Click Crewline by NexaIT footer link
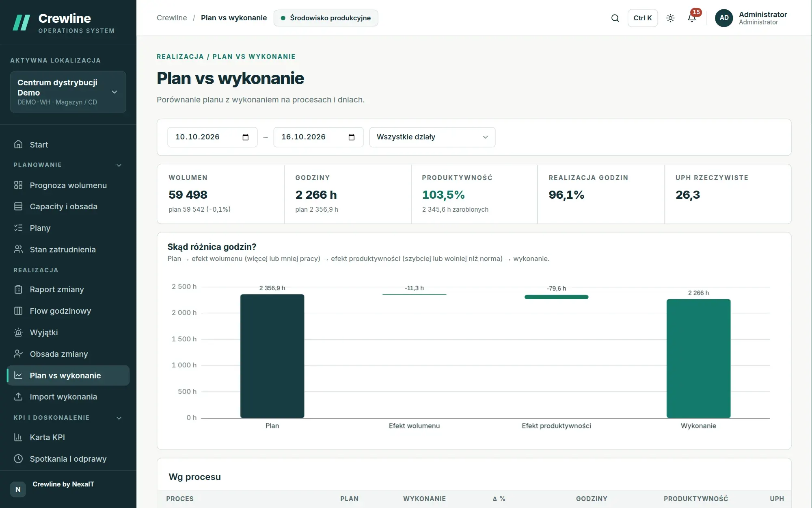The width and height of the screenshot is (812, 508). pyautogui.click(x=63, y=484)
